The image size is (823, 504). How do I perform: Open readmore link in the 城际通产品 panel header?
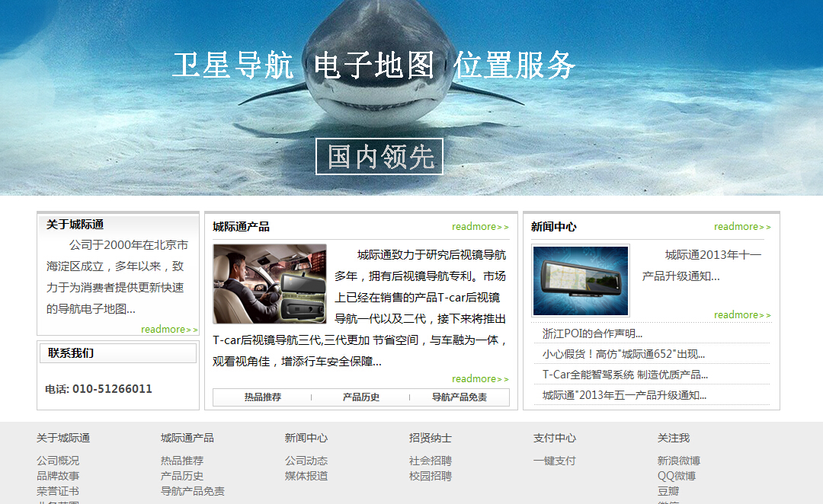coord(480,227)
